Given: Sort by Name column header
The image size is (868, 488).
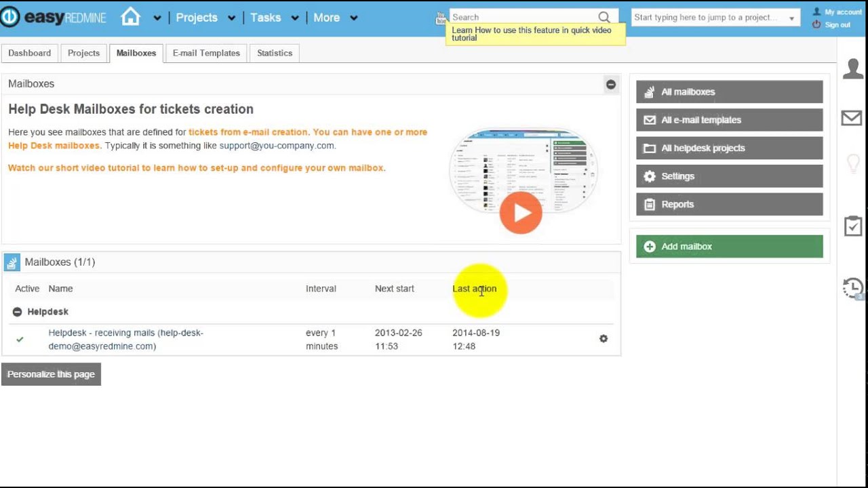Looking at the screenshot, I should tap(60, 289).
